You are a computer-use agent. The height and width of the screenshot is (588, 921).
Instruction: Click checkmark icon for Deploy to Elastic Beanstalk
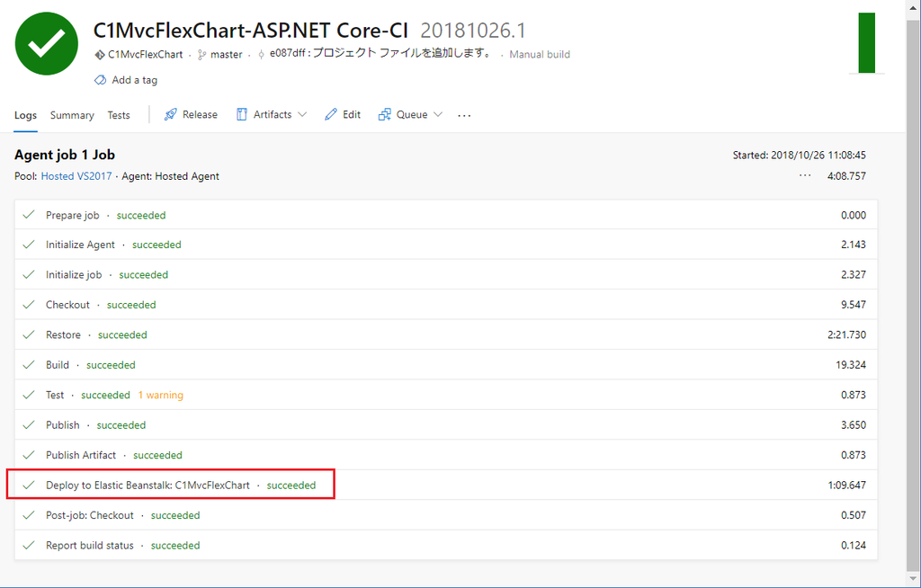[28, 486]
